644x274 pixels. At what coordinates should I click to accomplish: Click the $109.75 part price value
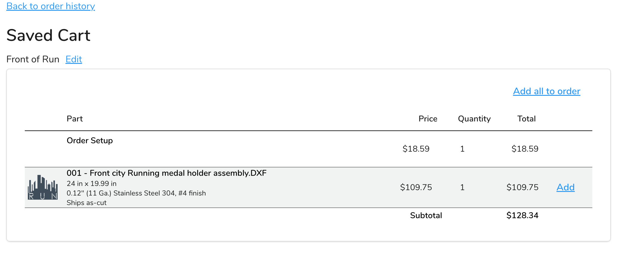pos(416,187)
